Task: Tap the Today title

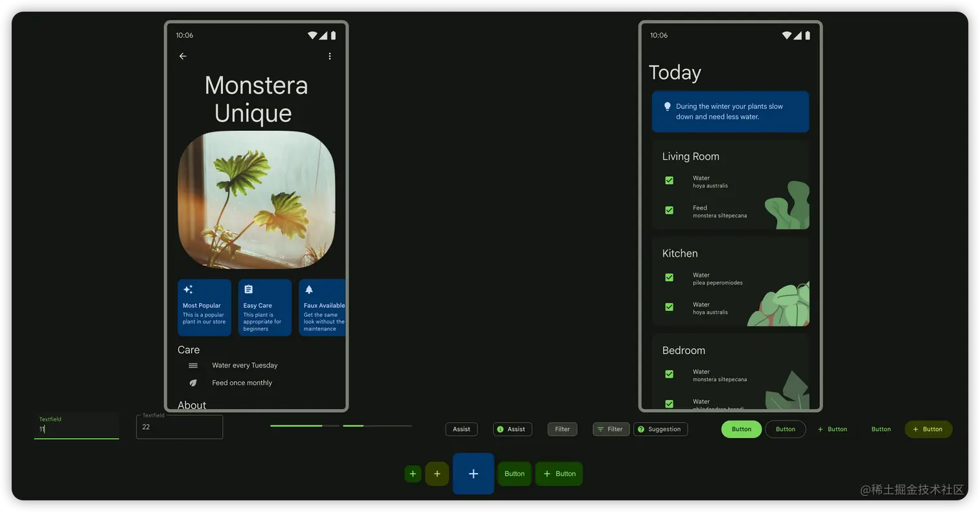Action: click(x=675, y=73)
